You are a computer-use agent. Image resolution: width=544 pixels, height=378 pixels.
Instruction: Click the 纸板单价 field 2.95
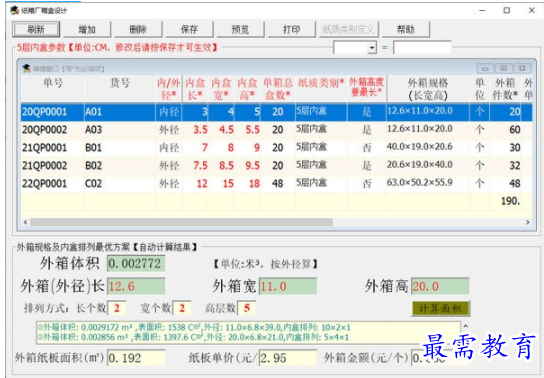[288, 358]
